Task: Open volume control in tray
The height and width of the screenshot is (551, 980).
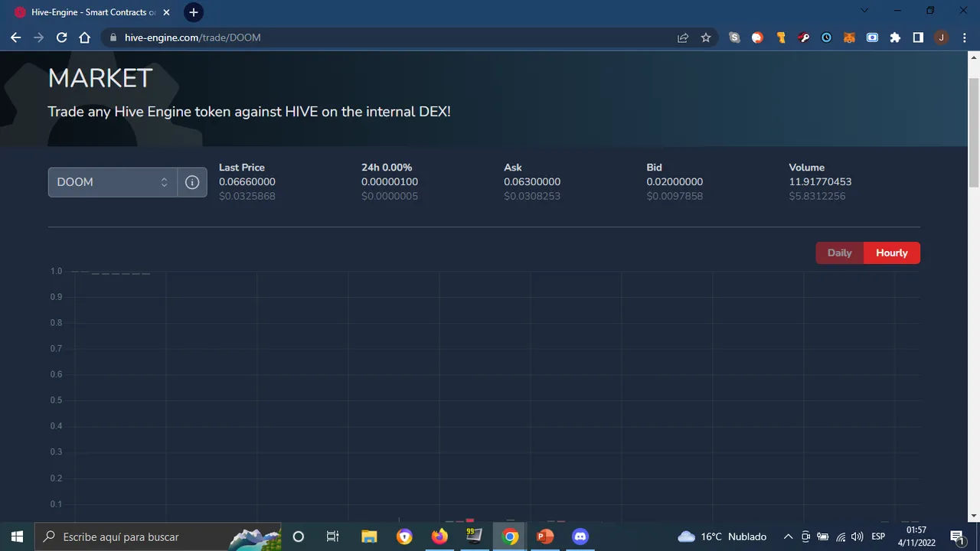Action: (857, 536)
